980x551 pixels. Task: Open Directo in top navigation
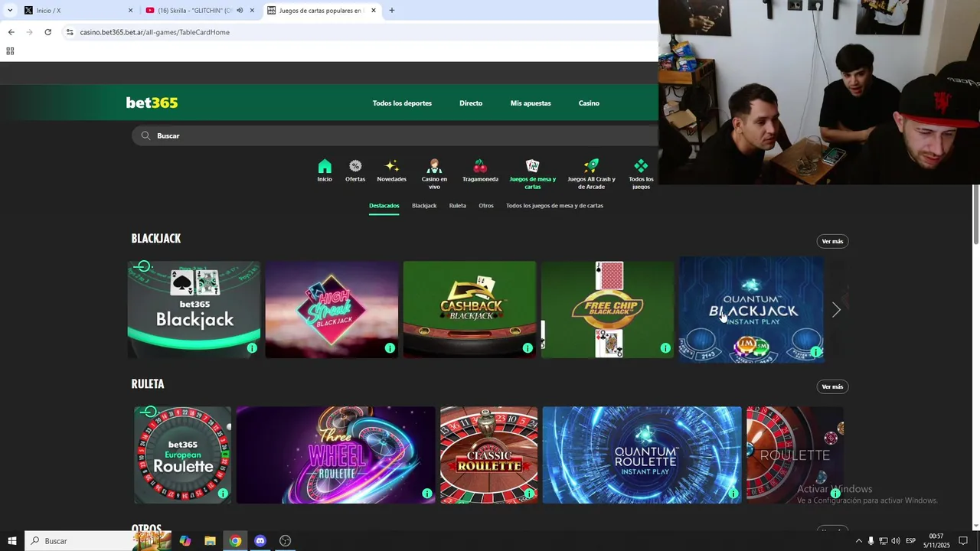coord(471,103)
